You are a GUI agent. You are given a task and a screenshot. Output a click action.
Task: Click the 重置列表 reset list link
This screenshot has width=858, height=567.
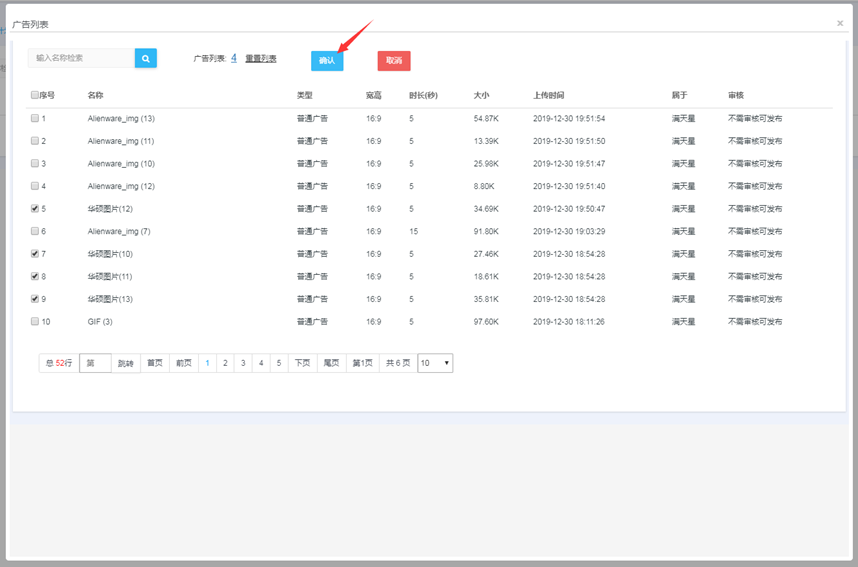pyautogui.click(x=261, y=59)
